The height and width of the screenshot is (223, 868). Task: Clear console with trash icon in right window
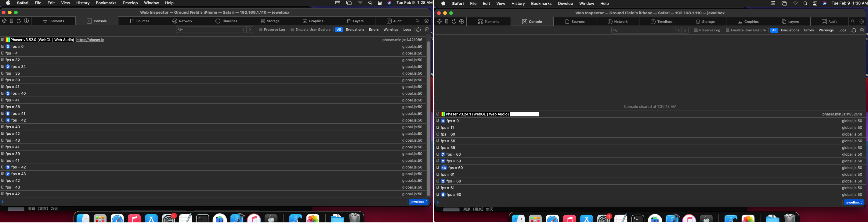coord(862,30)
